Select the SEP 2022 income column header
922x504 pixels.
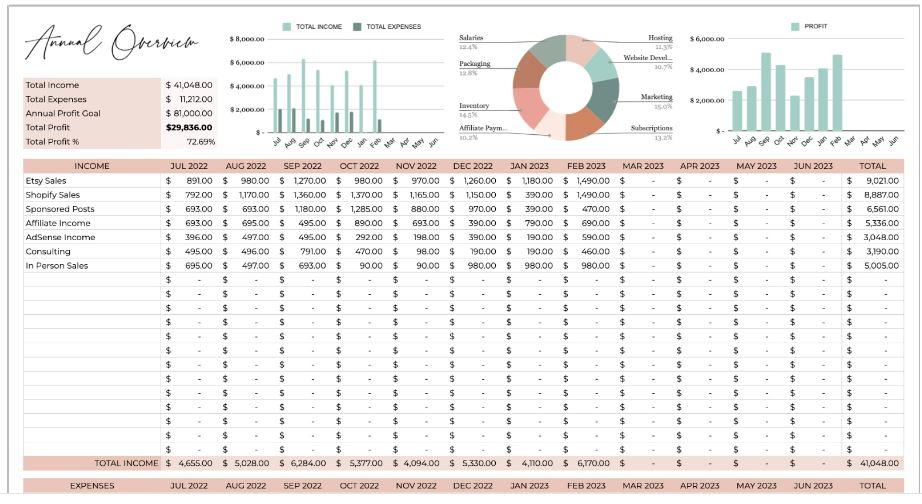[x=302, y=166]
